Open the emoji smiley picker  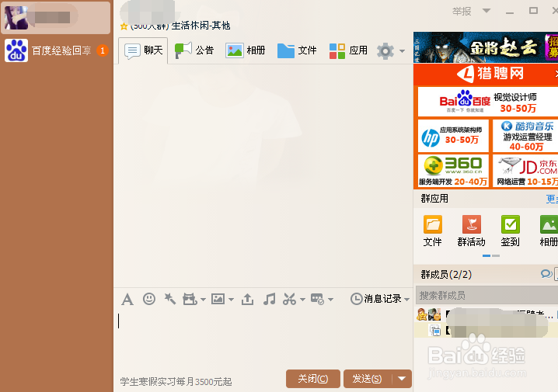click(148, 299)
